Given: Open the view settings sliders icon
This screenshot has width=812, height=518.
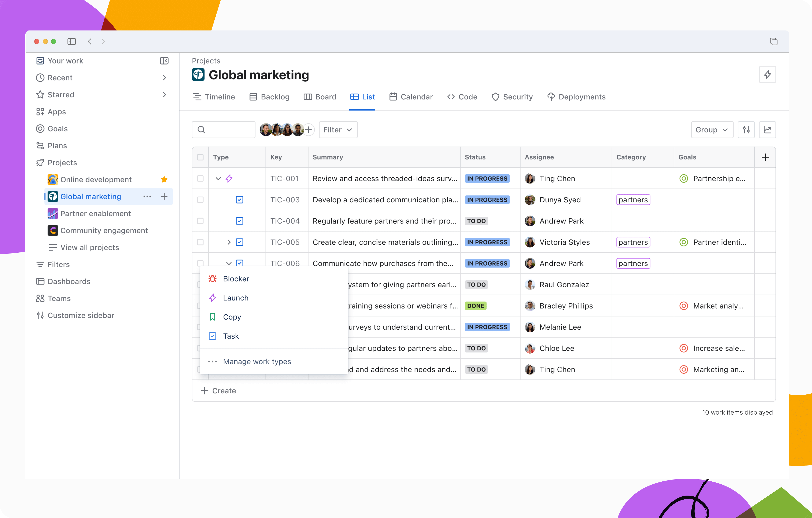Looking at the screenshot, I should (x=746, y=129).
